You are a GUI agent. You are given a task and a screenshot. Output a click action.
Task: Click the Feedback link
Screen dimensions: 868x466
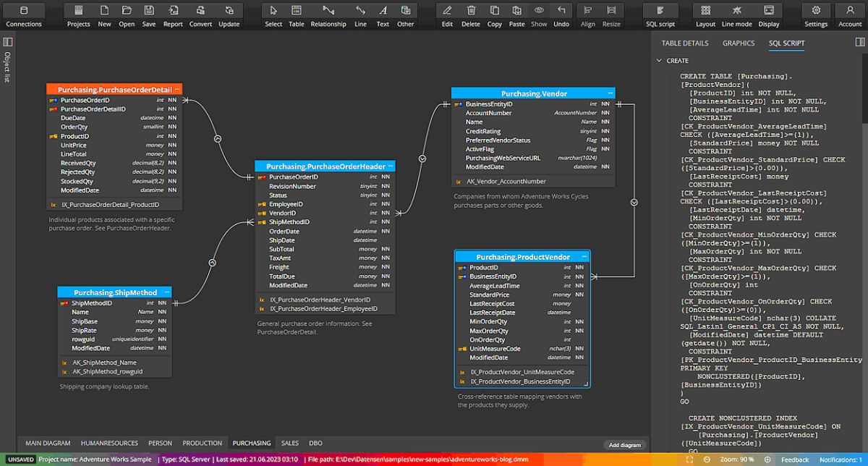tap(795, 459)
